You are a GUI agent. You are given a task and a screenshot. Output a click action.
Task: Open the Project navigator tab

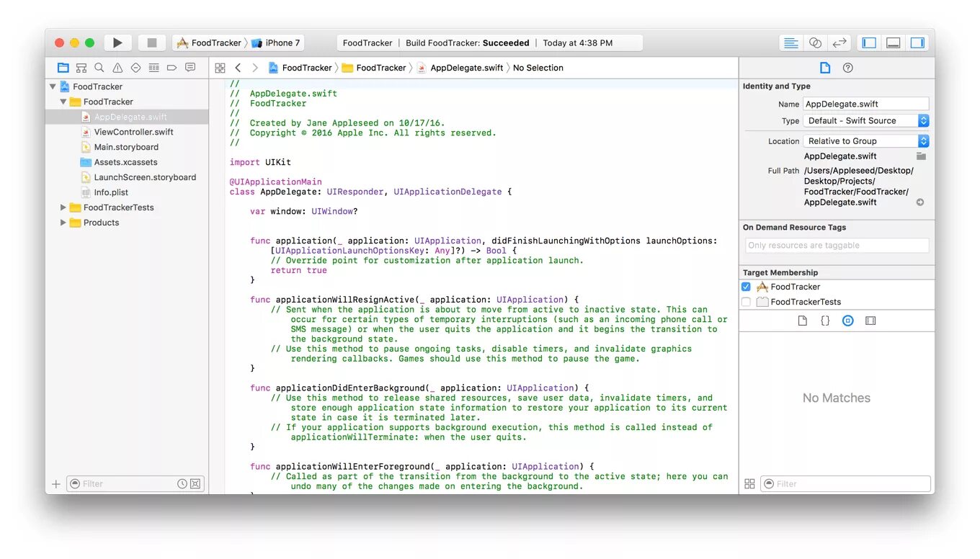63,68
